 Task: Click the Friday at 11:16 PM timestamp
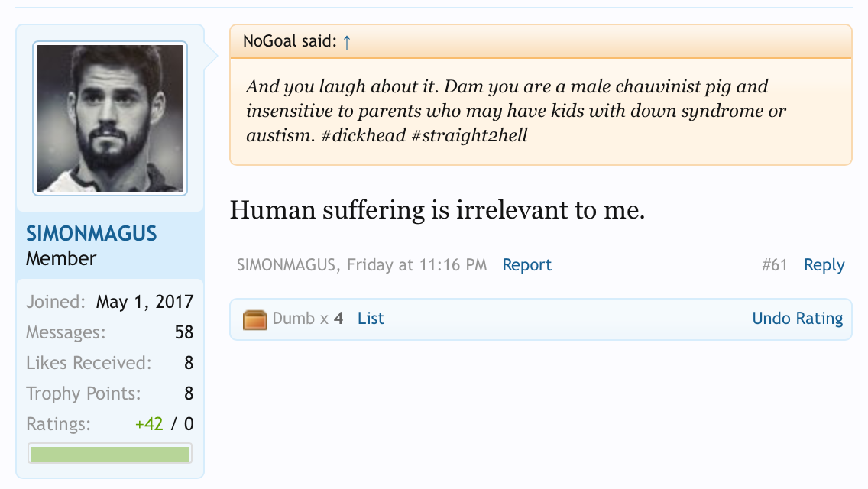pos(416,265)
